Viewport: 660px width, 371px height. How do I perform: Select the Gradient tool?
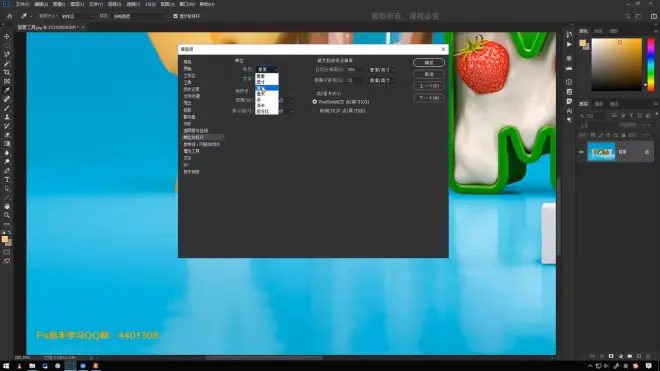(7, 144)
